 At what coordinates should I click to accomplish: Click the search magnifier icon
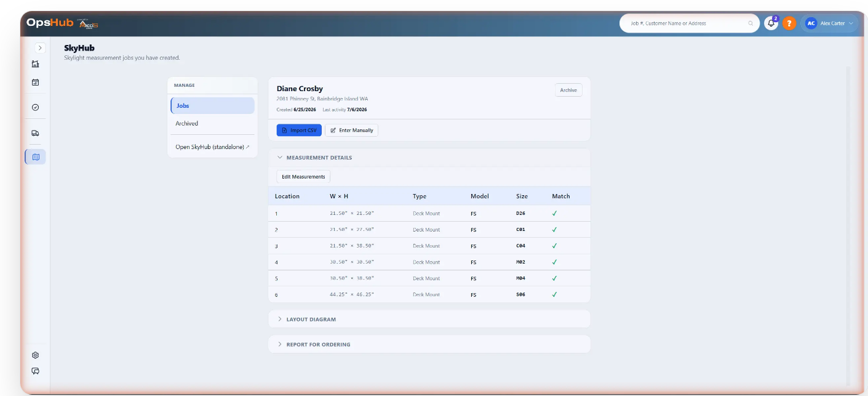pyautogui.click(x=751, y=23)
